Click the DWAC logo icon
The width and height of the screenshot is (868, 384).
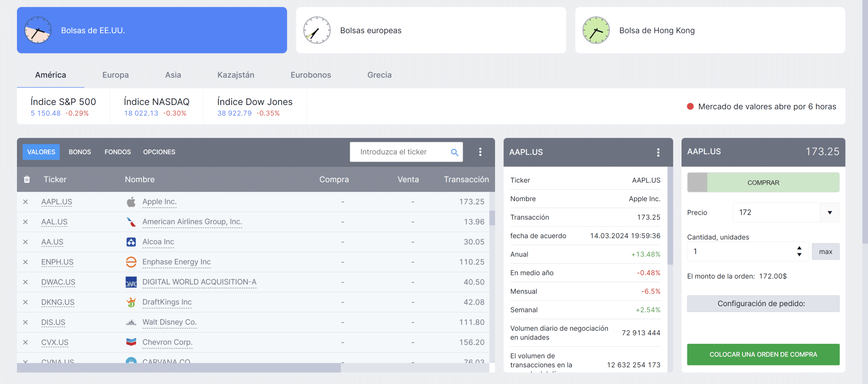click(131, 282)
